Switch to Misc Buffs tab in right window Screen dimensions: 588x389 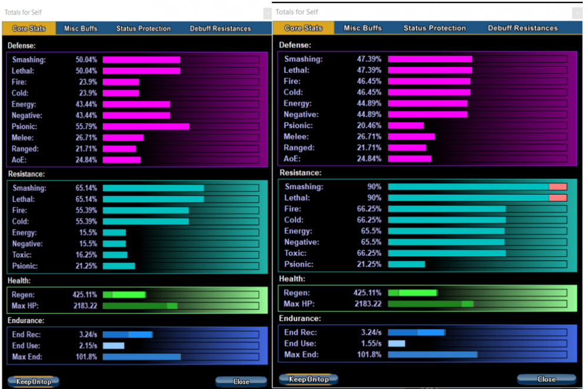coord(363,28)
